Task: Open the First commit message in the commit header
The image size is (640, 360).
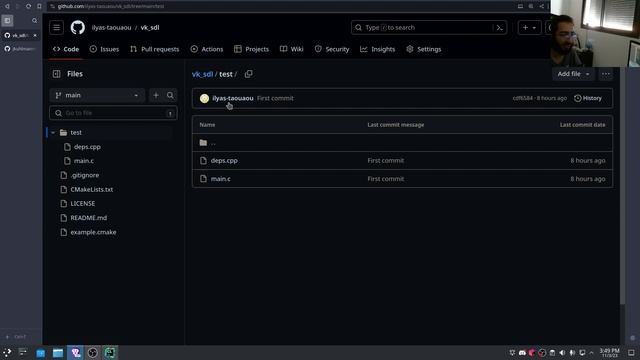Action: click(275, 98)
